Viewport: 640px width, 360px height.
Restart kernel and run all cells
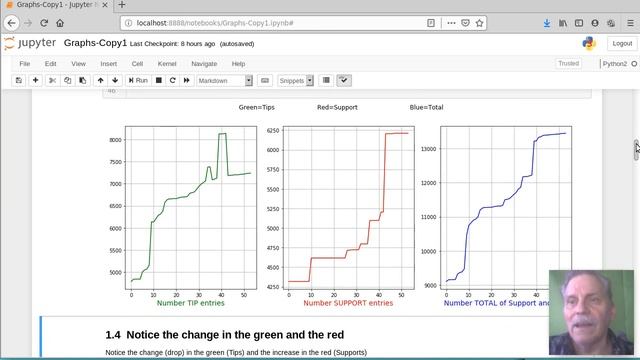[187, 80]
